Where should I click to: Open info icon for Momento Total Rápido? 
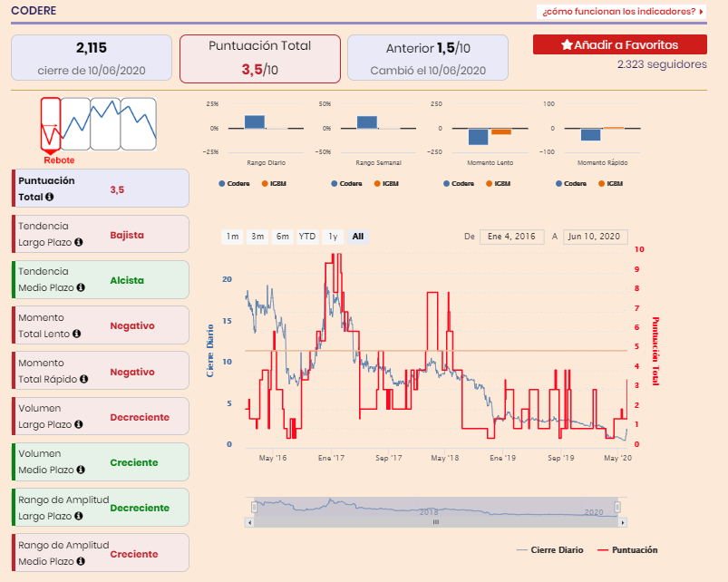coord(84,379)
